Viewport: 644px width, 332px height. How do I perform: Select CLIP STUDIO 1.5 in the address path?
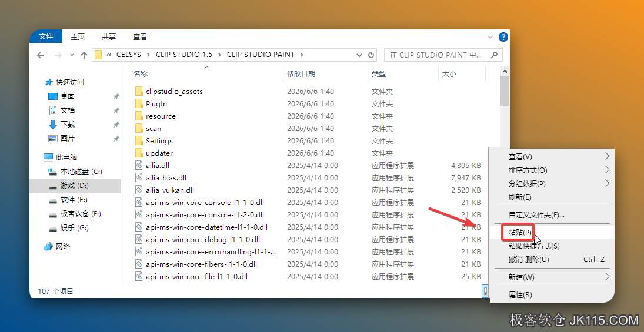pos(184,55)
